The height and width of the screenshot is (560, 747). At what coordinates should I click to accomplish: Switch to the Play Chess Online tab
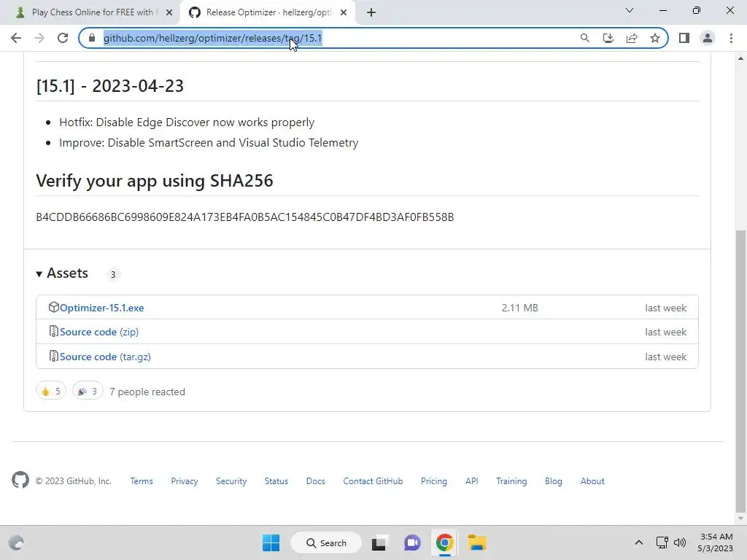click(x=90, y=12)
